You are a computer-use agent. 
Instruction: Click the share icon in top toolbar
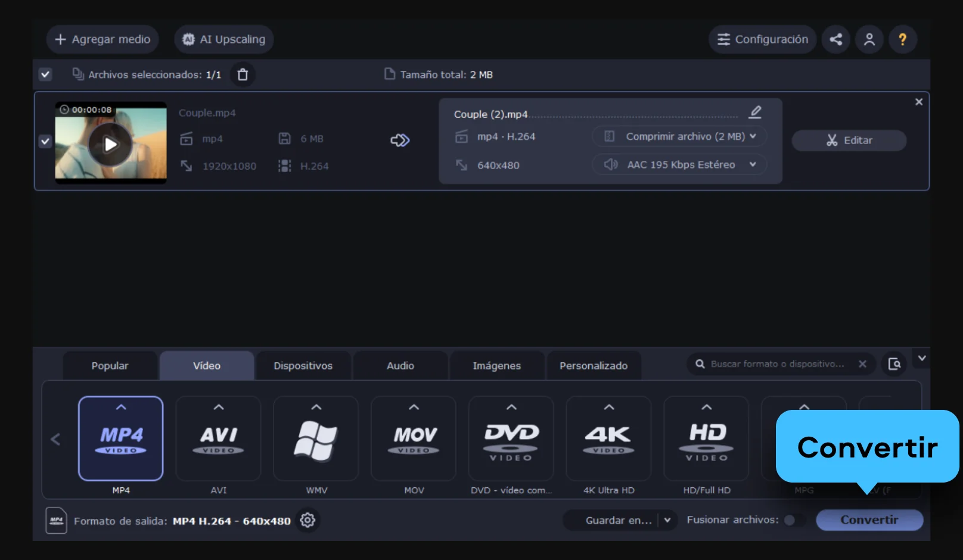(835, 39)
